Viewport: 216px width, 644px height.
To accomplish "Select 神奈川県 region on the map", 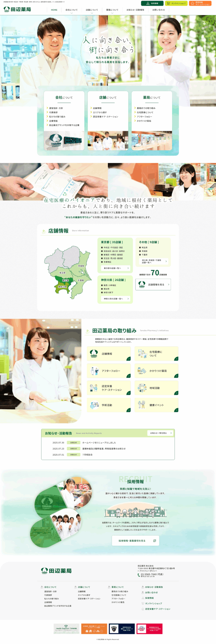I will (x=63, y=287).
